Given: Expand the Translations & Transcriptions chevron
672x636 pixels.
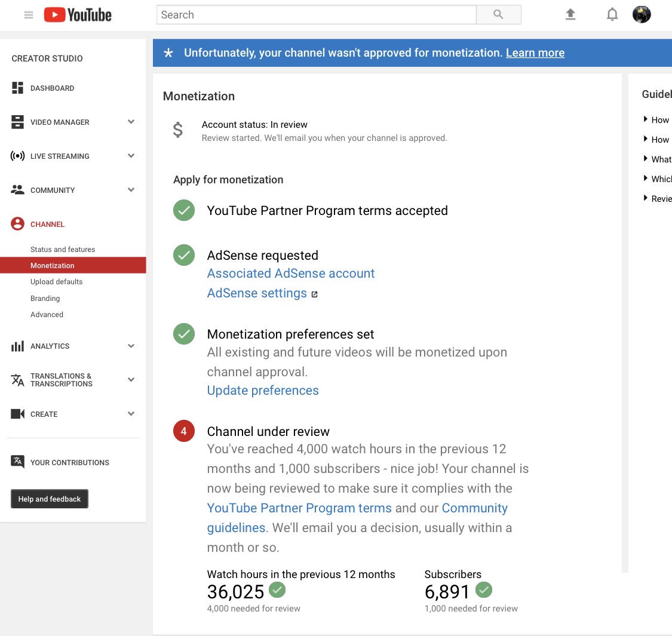Looking at the screenshot, I should [131, 379].
